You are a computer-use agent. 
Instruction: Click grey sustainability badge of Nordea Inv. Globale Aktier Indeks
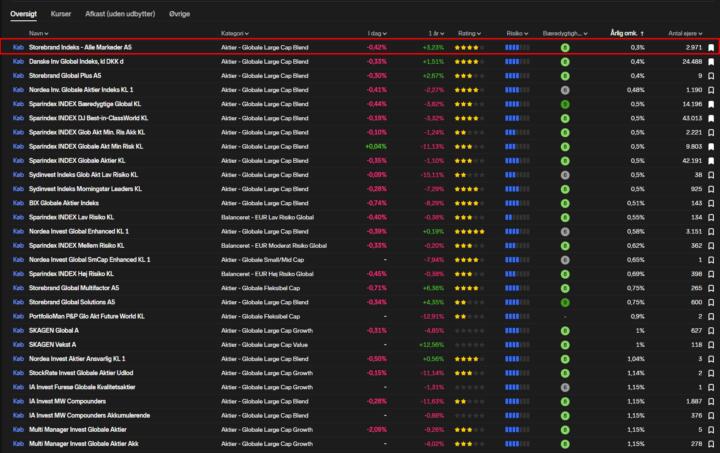[x=565, y=90]
